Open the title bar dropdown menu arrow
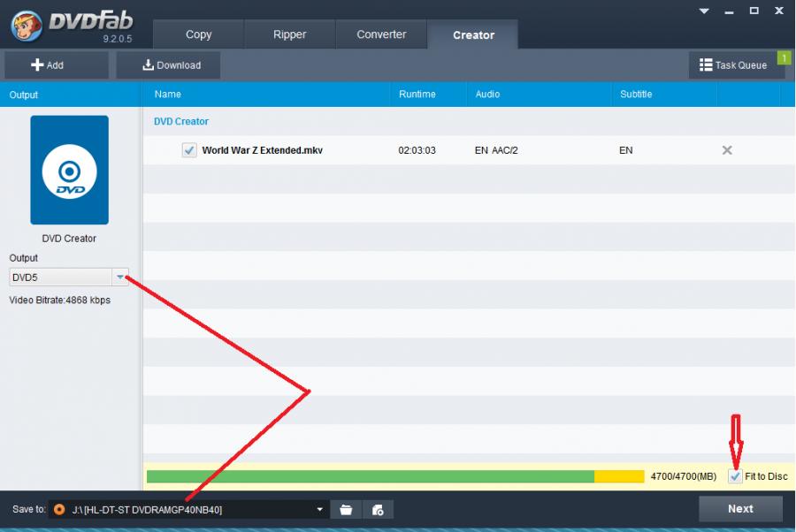The image size is (796, 532). [x=704, y=11]
